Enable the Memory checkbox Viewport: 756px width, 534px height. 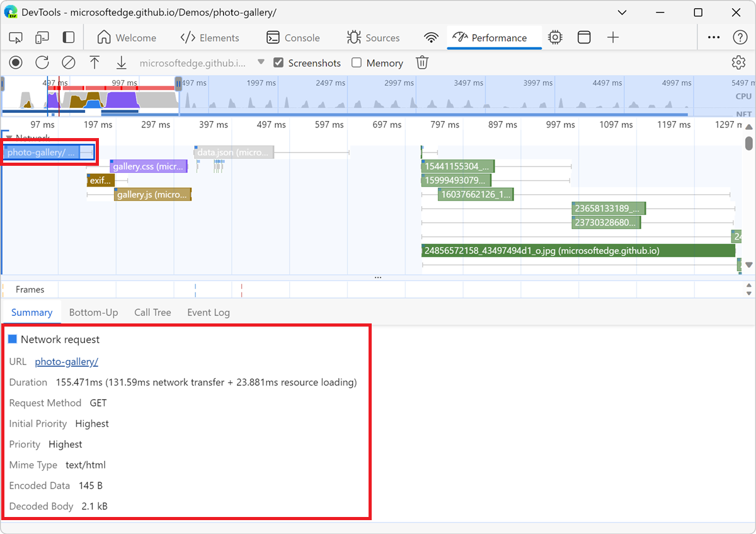(x=357, y=63)
